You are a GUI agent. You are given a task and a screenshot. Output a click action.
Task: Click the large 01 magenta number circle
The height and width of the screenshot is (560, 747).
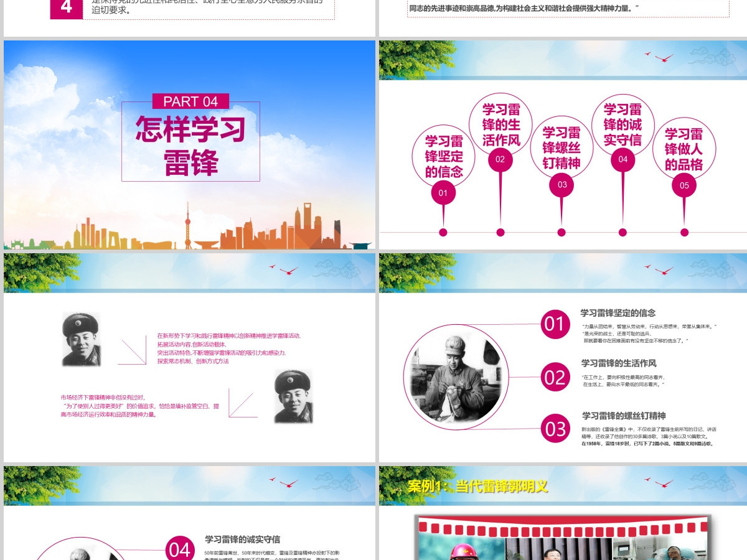click(x=555, y=324)
